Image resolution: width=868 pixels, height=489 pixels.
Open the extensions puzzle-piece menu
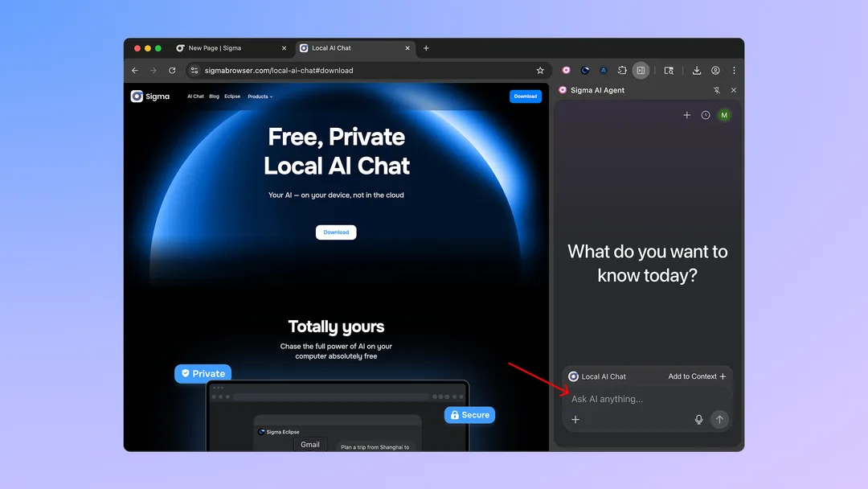(x=622, y=70)
